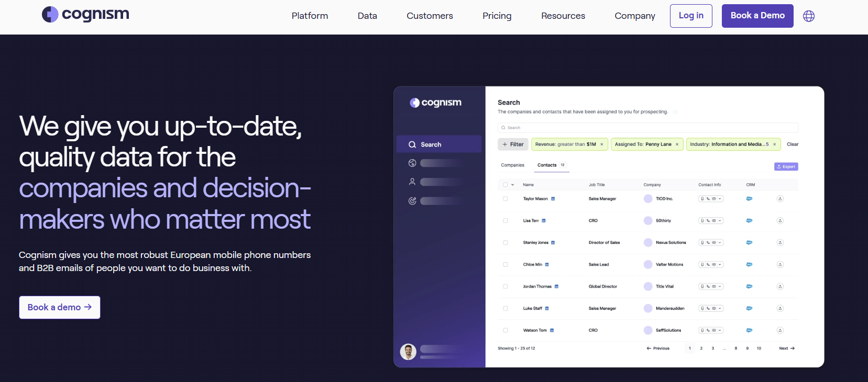The image size is (868, 382).
Task: Go to the Next page of results
Action: click(x=787, y=349)
